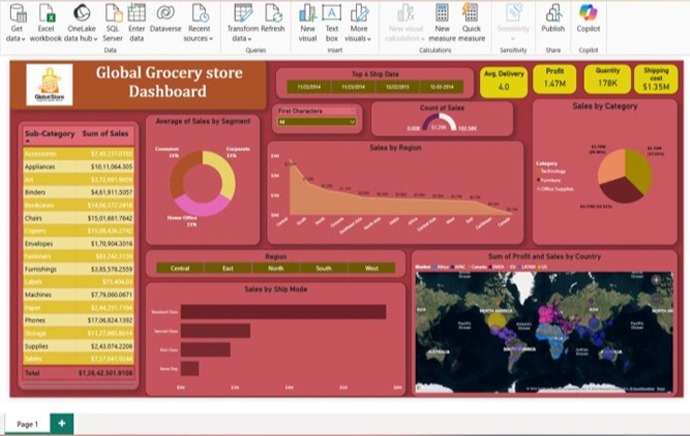Open the Get data menu icon
This screenshot has width=690, height=436.
16,13
